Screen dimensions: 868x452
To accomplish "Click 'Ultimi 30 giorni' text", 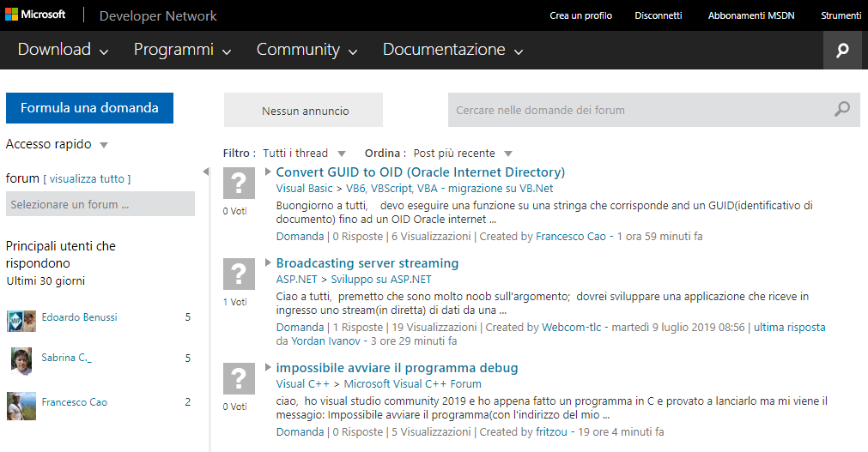I will pyautogui.click(x=46, y=280).
